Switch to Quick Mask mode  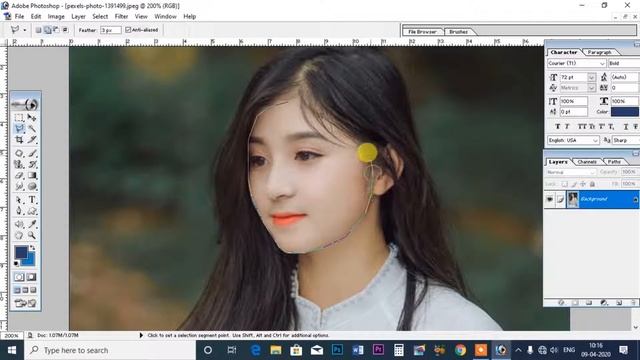pyautogui.click(x=31, y=277)
